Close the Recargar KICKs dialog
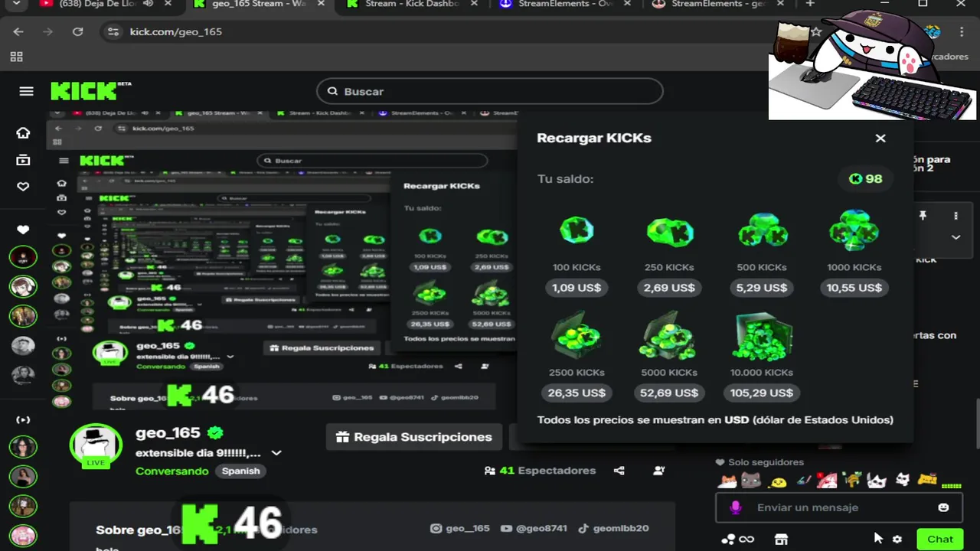 click(x=880, y=138)
